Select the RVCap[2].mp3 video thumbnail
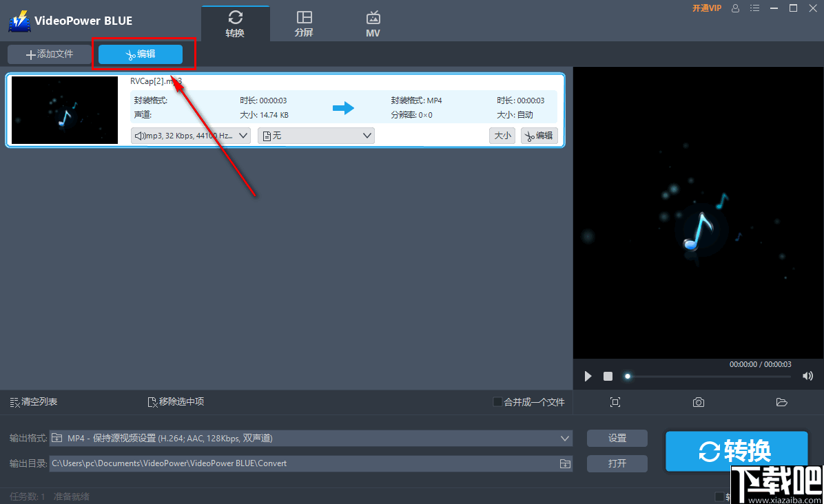 coord(64,110)
